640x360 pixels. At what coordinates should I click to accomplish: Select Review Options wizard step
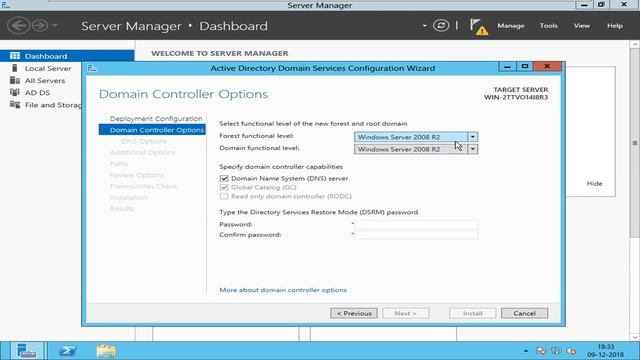[x=137, y=175]
